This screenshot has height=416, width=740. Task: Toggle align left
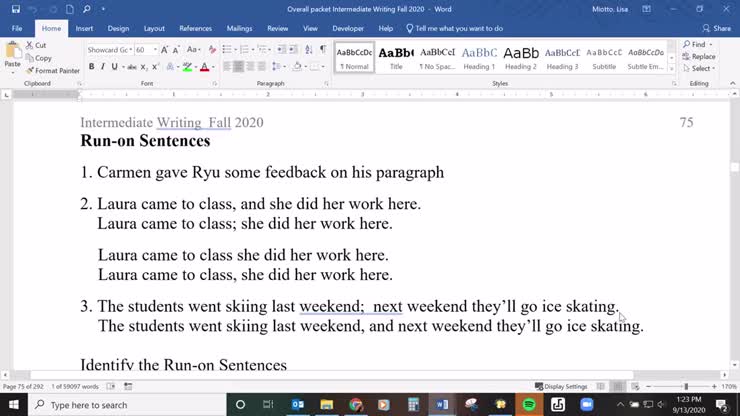[x=227, y=67]
